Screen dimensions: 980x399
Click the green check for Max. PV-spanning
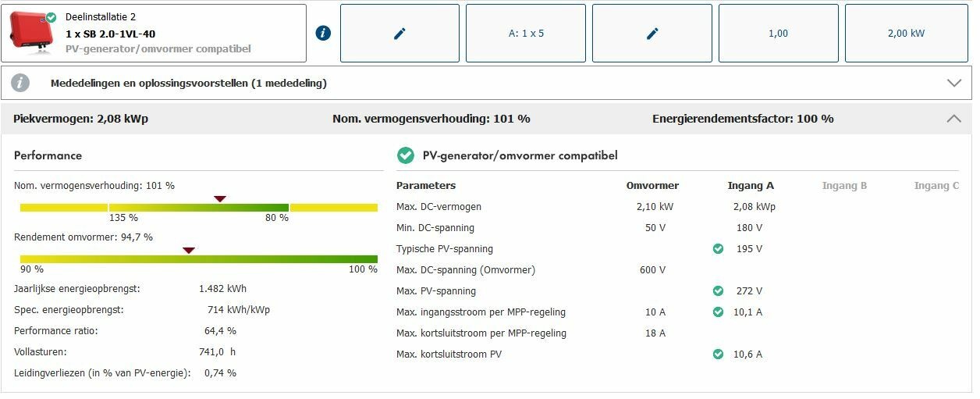click(x=718, y=291)
